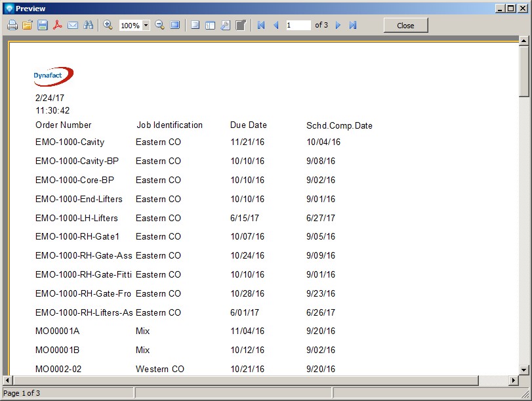Click the vertical scrollbar down arrow
The width and height of the screenshot is (532, 401).
[x=523, y=369]
